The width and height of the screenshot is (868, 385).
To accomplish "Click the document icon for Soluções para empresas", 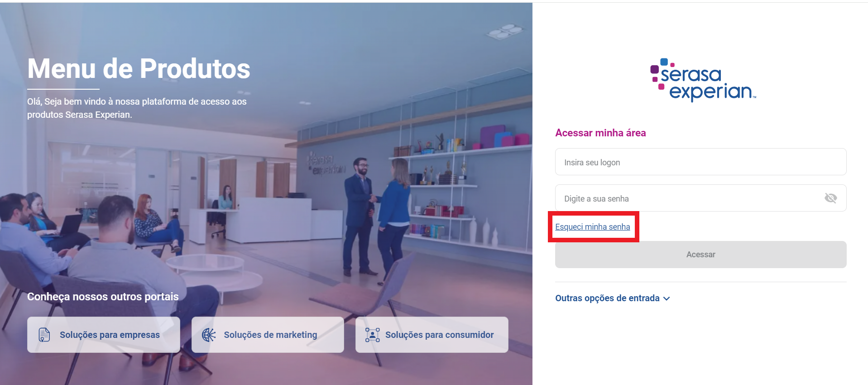I will click(44, 335).
